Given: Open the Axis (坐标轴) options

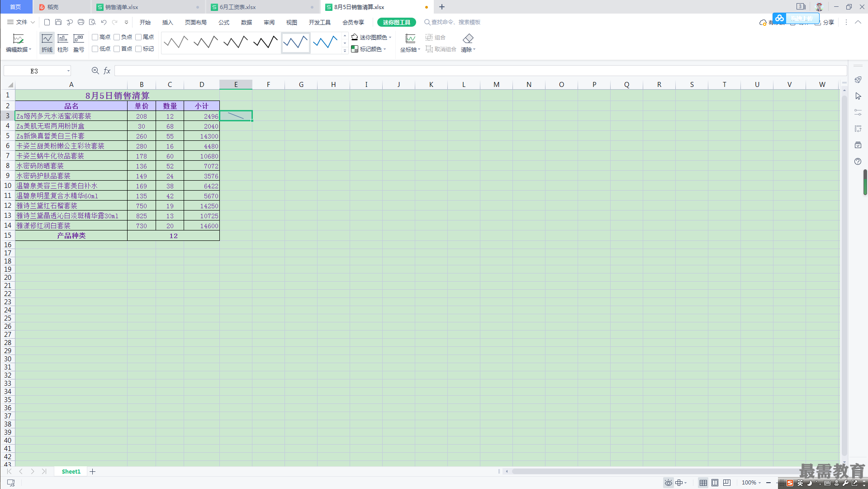Looking at the screenshot, I should coord(410,43).
